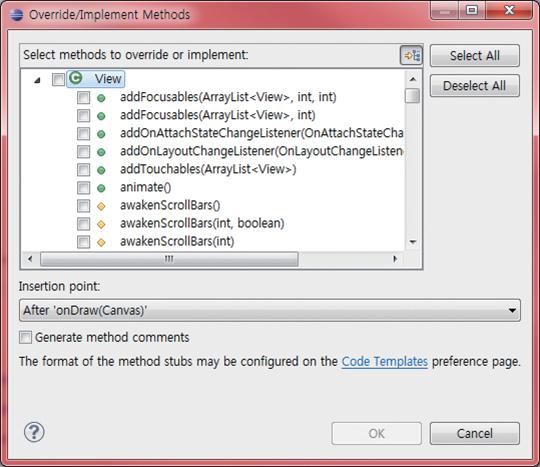The width and height of the screenshot is (540, 467).
Task: Click the yellow diamond beside awakenScrollBars(int)
Action: coord(101,242)
